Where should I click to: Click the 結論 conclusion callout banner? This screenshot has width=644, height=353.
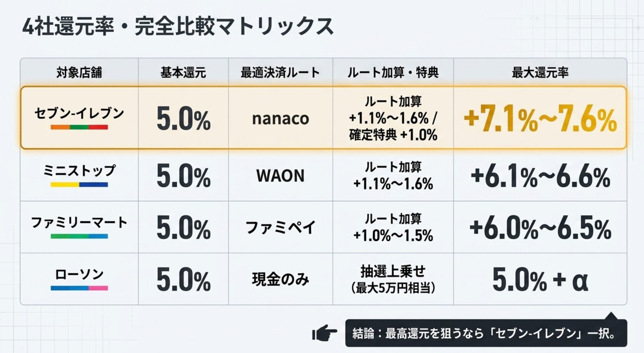pyautogui.click(x=486, y=333)
